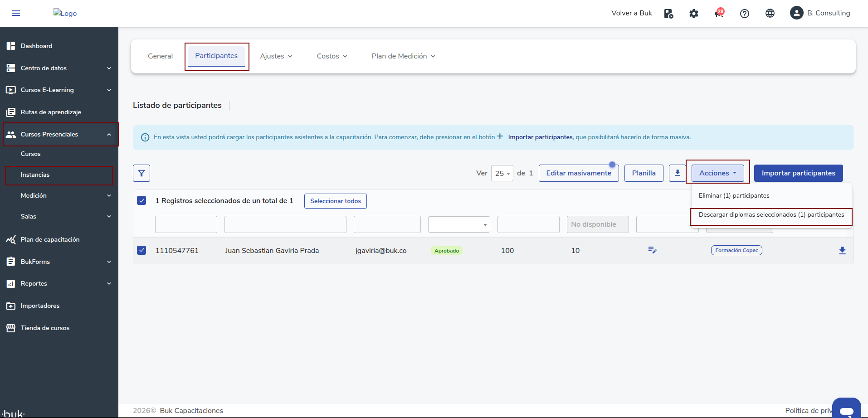The height and width of the screenshot is (418, 868).
Task: Open Cursos under Cursos Presenciales
Action: point(31,154)
